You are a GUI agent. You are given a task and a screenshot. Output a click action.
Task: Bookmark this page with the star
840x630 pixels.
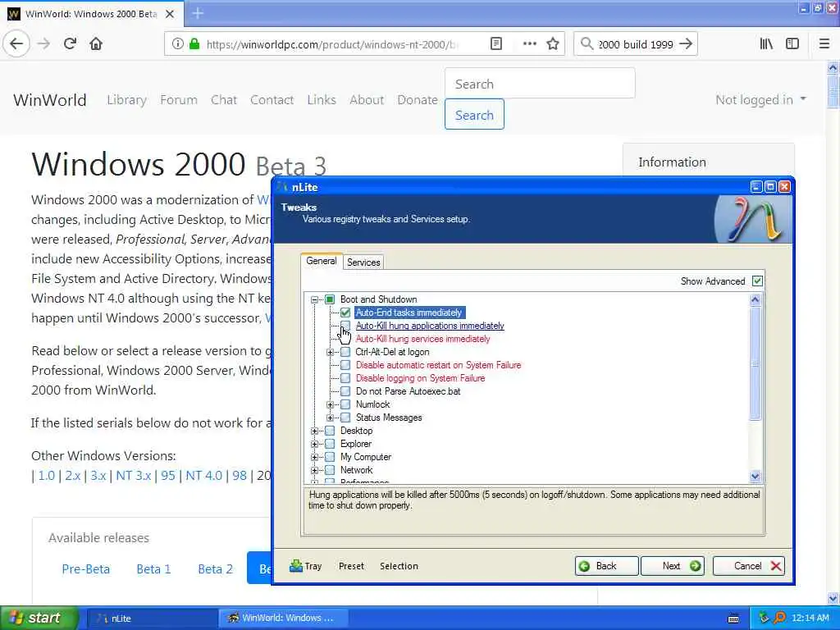click(x=553, y=44)
